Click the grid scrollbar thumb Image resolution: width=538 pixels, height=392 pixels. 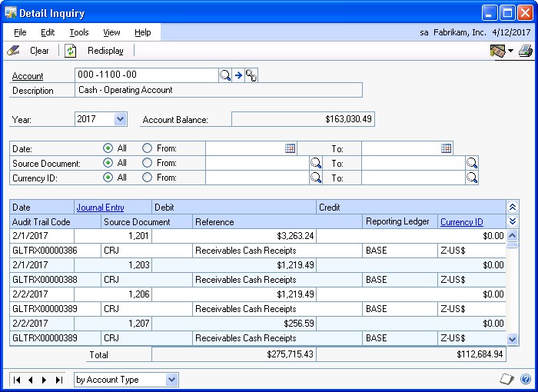point(513,244)
